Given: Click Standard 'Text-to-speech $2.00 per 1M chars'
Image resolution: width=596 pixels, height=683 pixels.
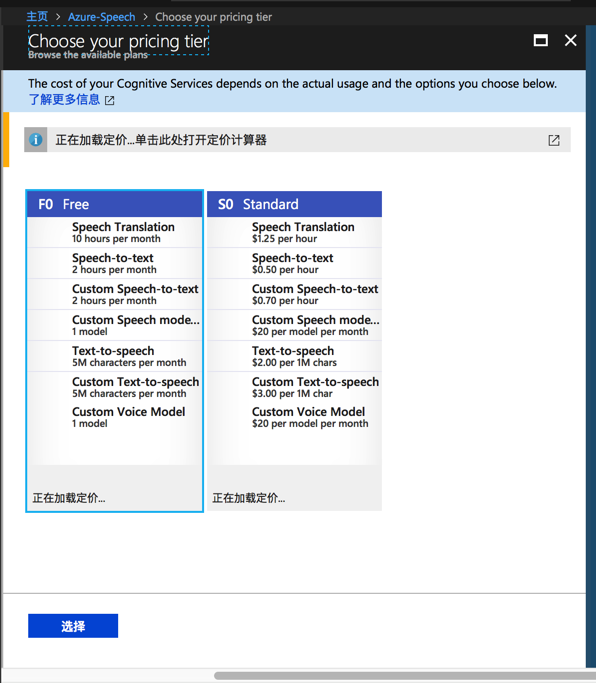Looking at the screenshot, I should 295,356.
